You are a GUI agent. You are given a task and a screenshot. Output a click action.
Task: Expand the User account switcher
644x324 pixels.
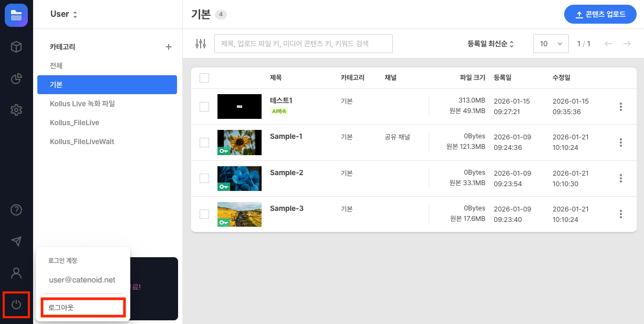coord(64,14)
